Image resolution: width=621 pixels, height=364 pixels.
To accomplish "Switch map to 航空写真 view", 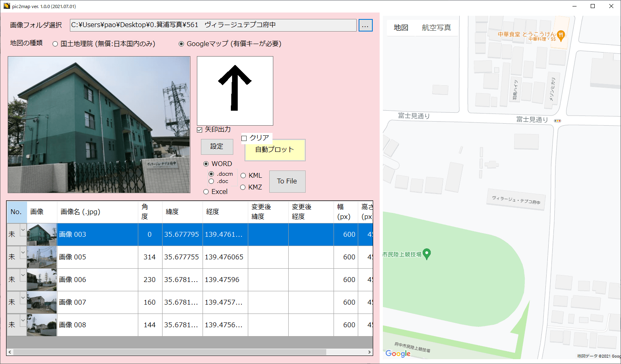I will pos(436,27).
